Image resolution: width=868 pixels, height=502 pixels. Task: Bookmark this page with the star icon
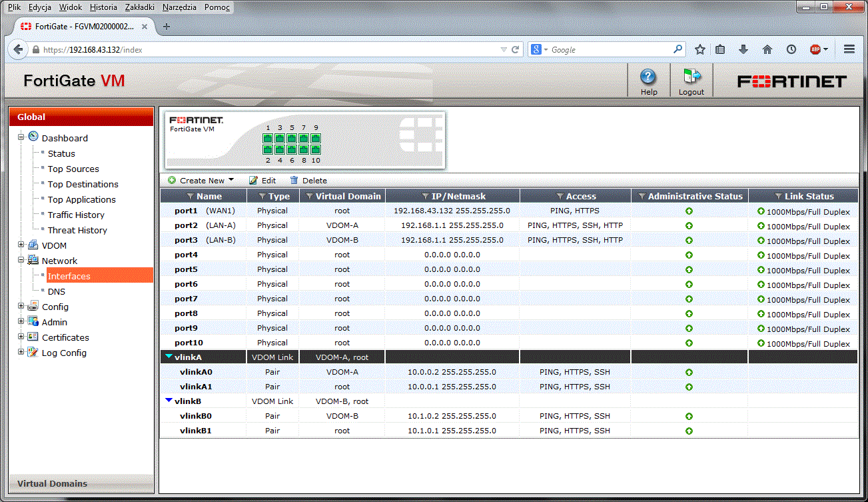pos(700,49)
